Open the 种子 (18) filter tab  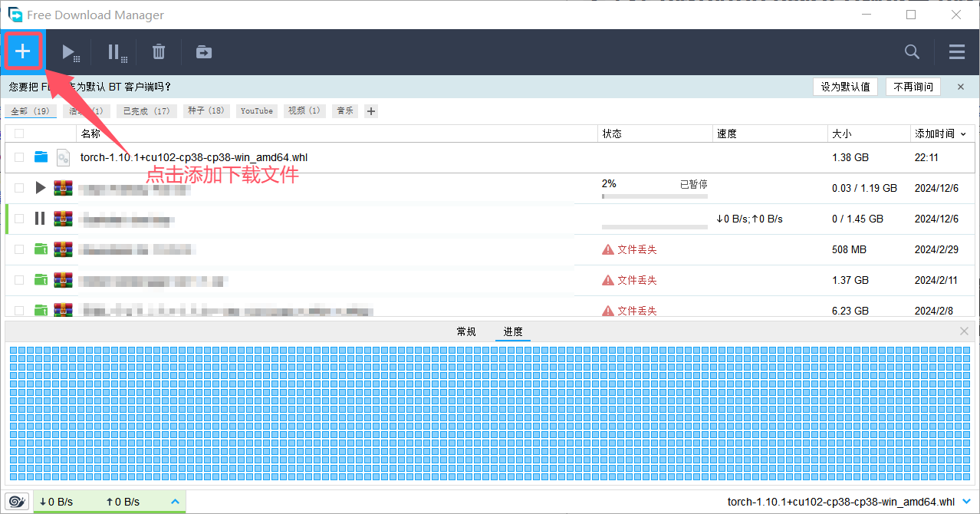point(206,110)
